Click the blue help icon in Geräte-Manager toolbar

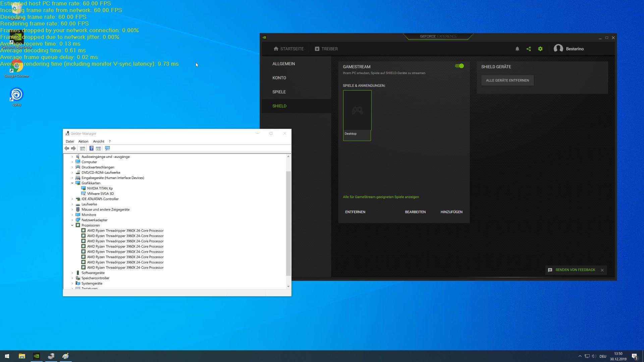pos(91,148)
